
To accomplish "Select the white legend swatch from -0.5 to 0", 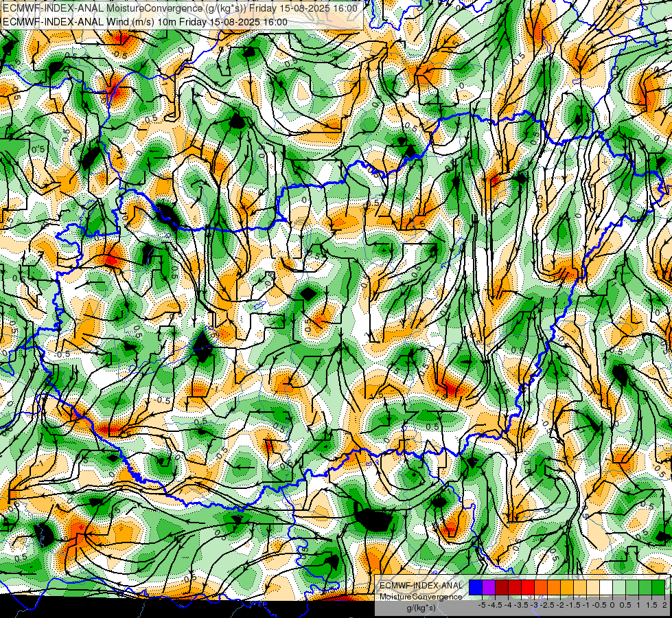I will [606, 587].
